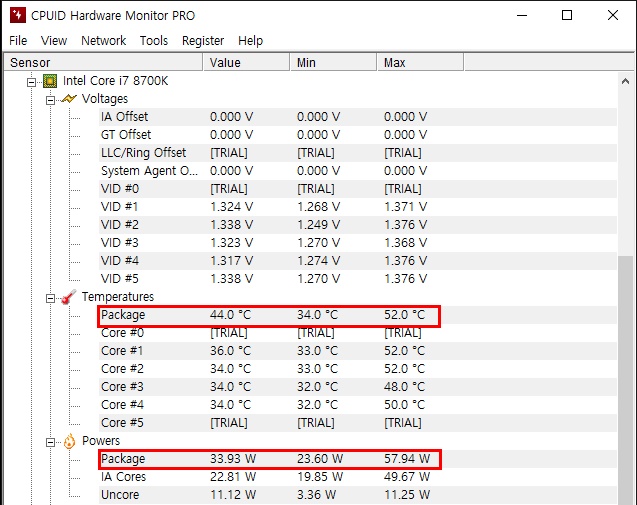Select the VID #1 row
Screen dimensions: 637x505
pyautogui.click(x=358, y=207)
